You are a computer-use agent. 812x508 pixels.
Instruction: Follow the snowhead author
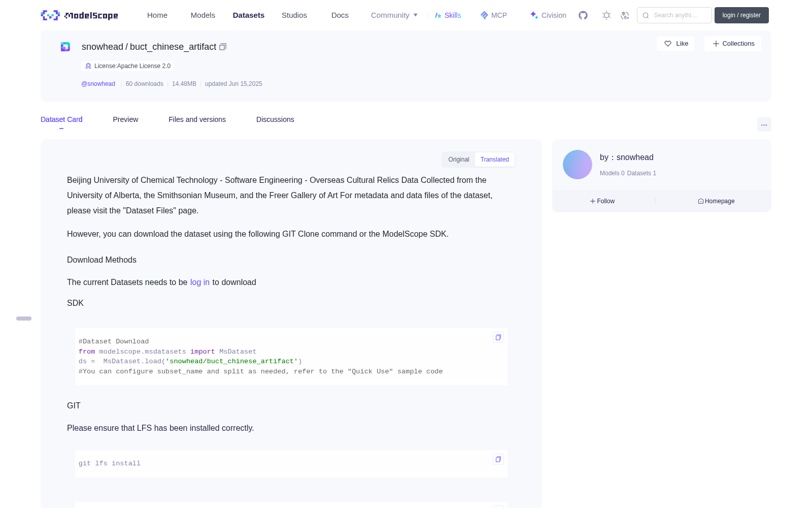click(602, 201)
